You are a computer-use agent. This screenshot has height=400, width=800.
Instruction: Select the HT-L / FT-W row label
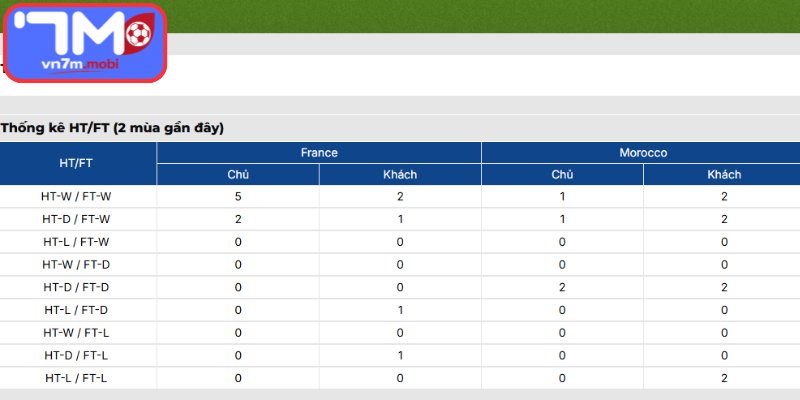click(76, 242)
